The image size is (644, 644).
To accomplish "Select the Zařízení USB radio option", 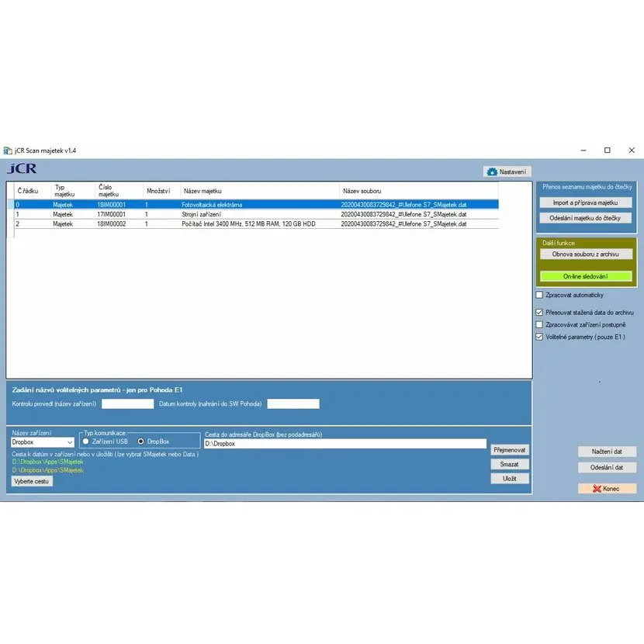I will point(86,441).
